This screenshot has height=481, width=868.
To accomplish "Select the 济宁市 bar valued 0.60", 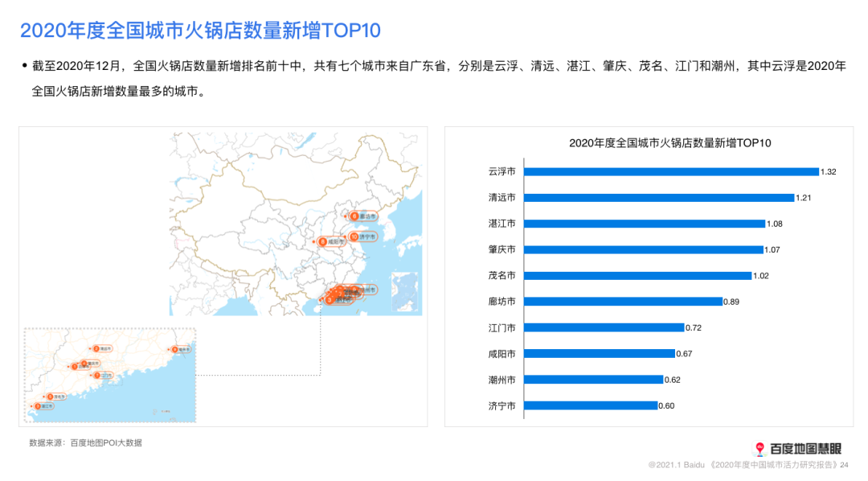I will coord(590,405).
